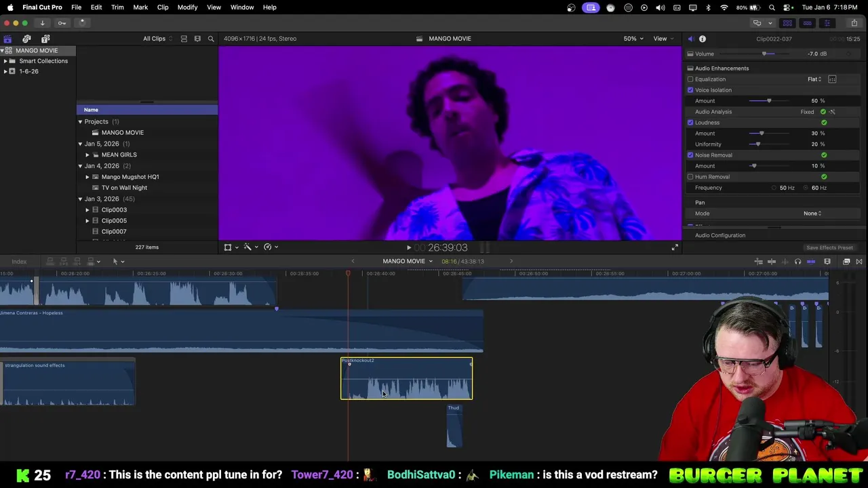Collapse the Jan 3, 2026 group
Screen dimensions: 868x488
80,199
